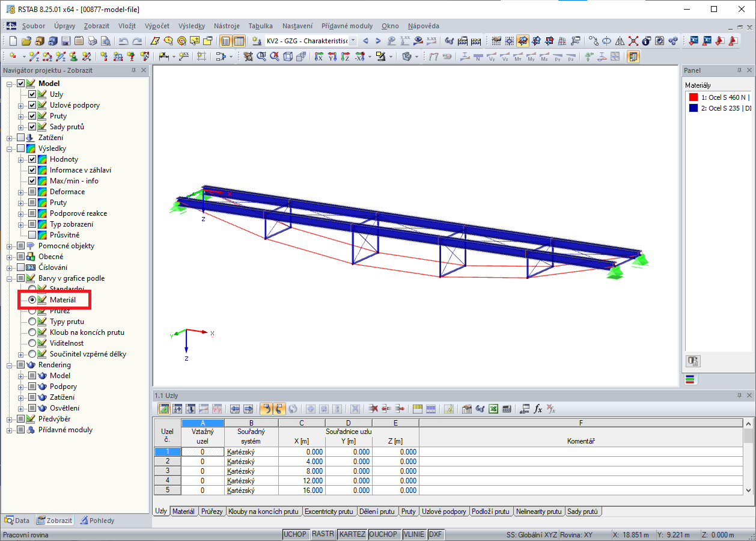Click the binoculars find icon in top toolbar
Viewport: 756px width, 541px height.
click(449, 41)
